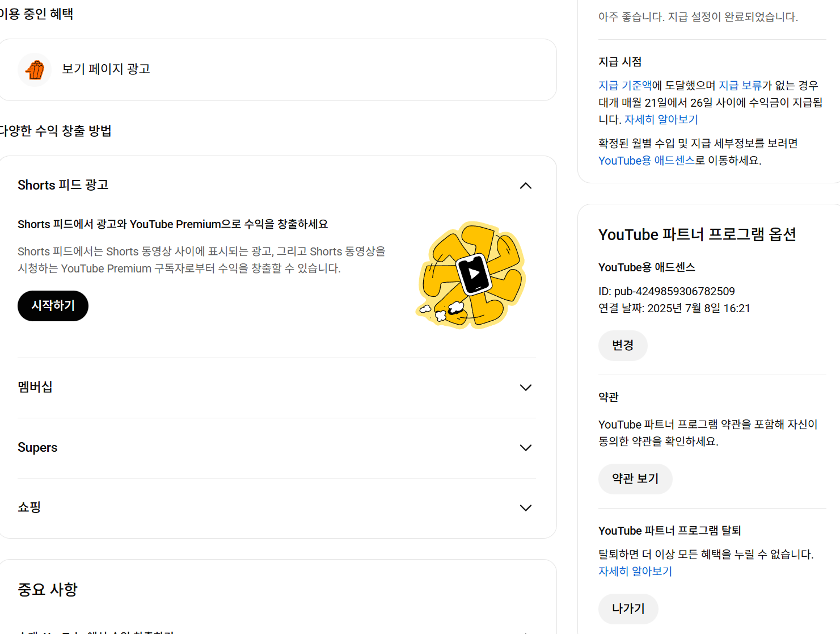
Task: Click the yellow Shorts feed illustration
Action: click(x=472, y=275)
